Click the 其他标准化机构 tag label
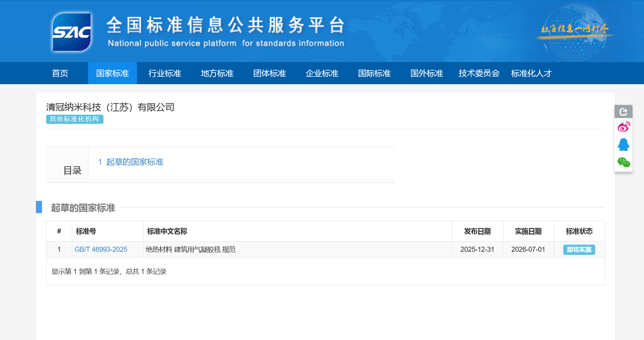 pos(75,119)
